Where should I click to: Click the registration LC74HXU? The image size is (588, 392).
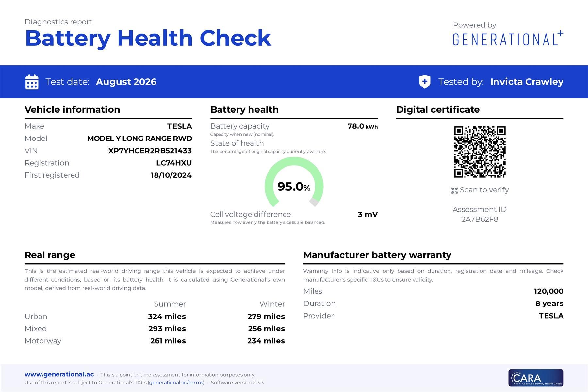click(x=174, y=163)
